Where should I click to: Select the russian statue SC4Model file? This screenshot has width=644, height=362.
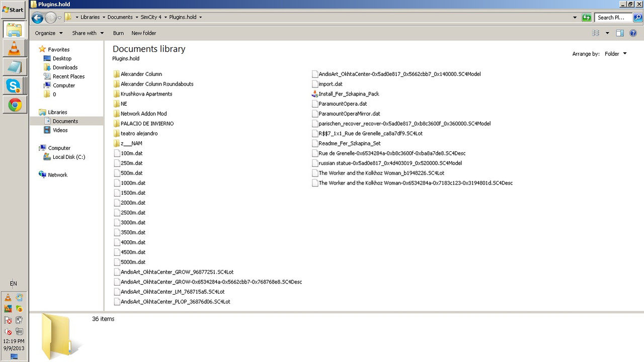click(x=390, y=163)
